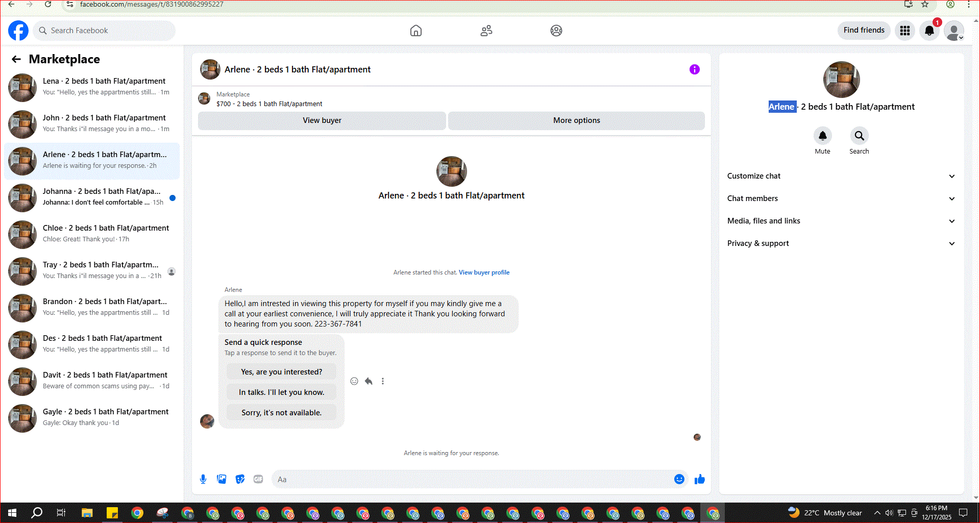
Task: Attach a photo or file icon
Action: coord(222,479)
